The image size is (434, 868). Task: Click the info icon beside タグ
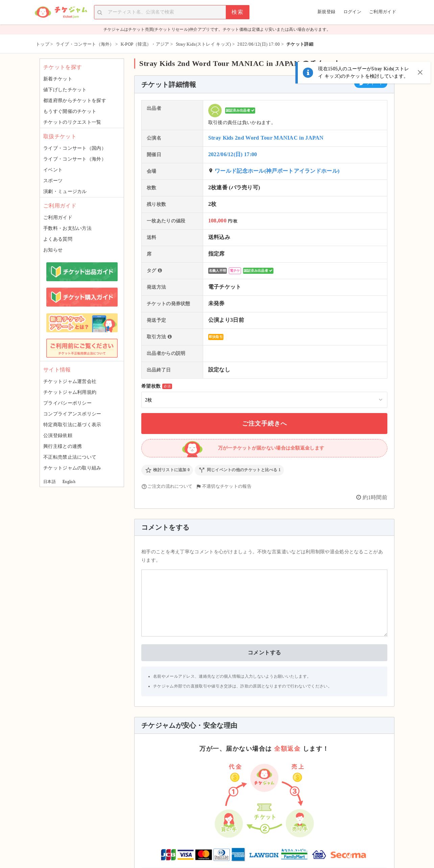pyautogui.click(x=160, y=270)
